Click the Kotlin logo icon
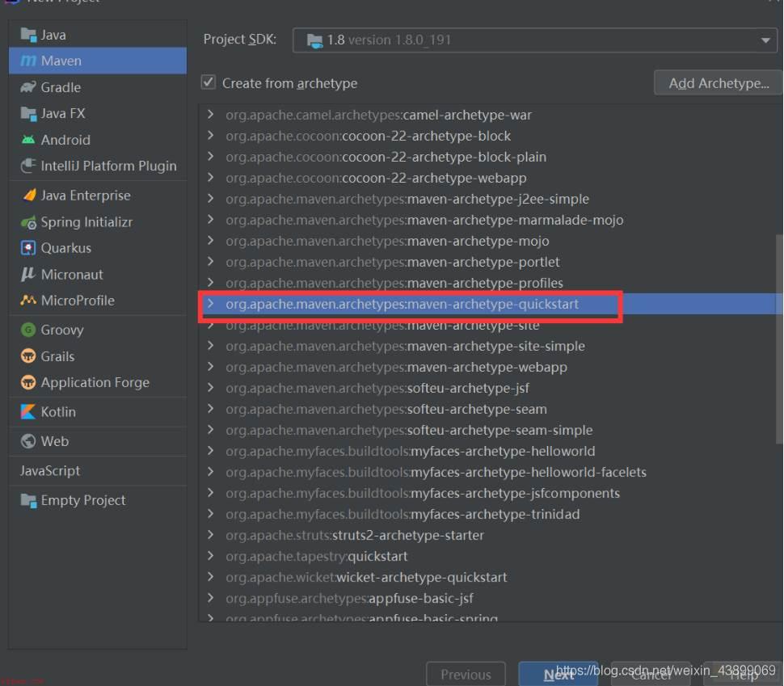This screenshot has width=784, height=686. 28,411
